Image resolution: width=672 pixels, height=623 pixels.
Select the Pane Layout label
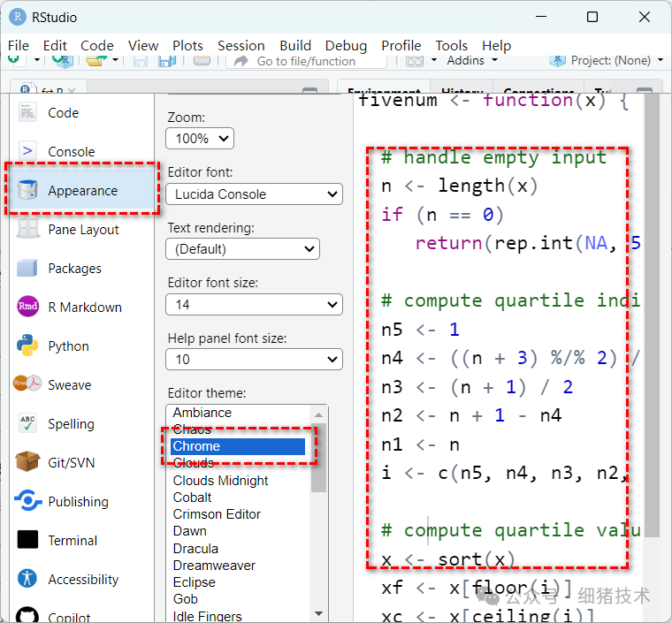[x=84, y=230]
